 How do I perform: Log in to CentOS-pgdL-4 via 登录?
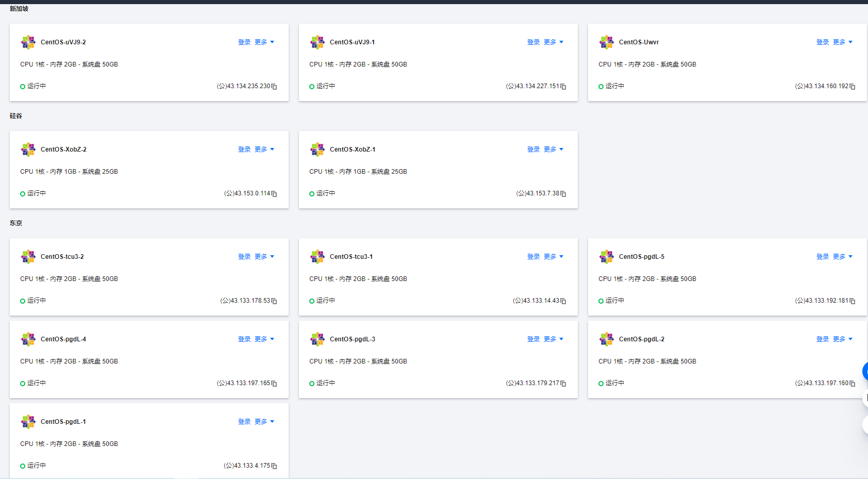click(244, 339)
